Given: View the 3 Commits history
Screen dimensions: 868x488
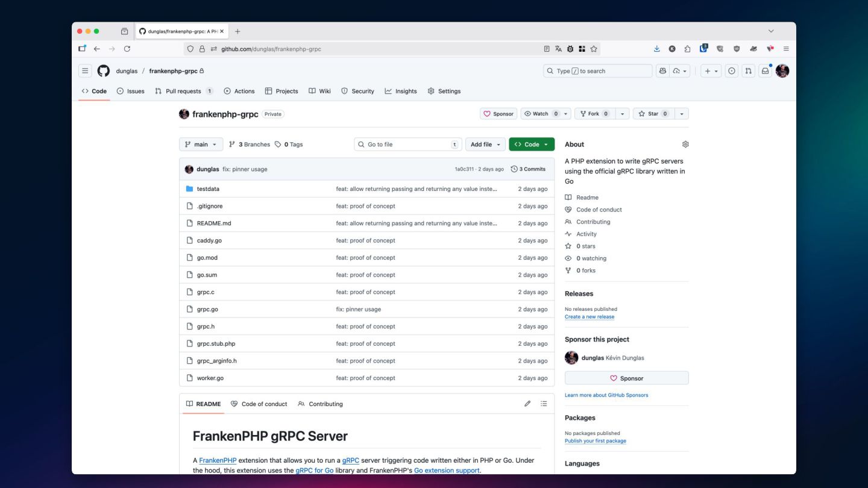Looking at the screenshot, I should tap(528, 169).
